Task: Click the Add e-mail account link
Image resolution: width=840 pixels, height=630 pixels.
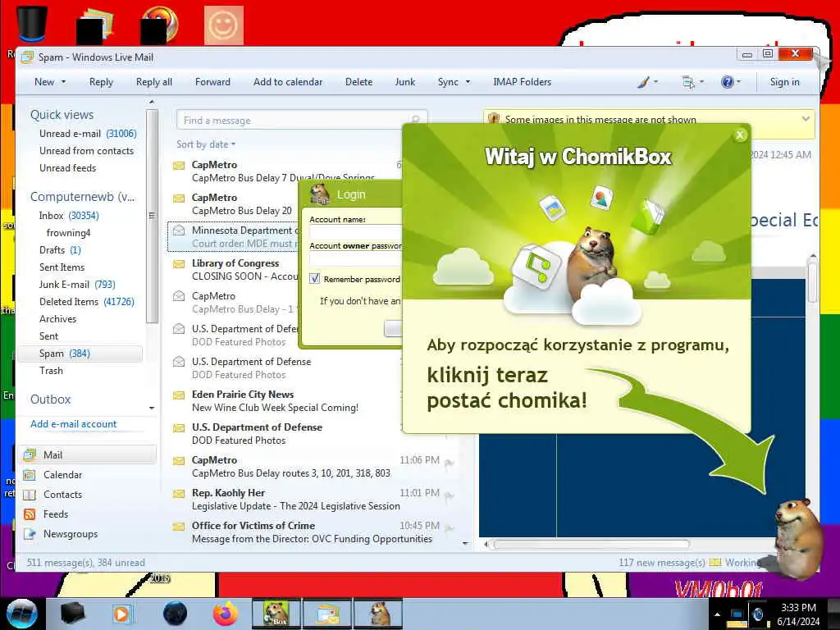Action: click(73, 424)
